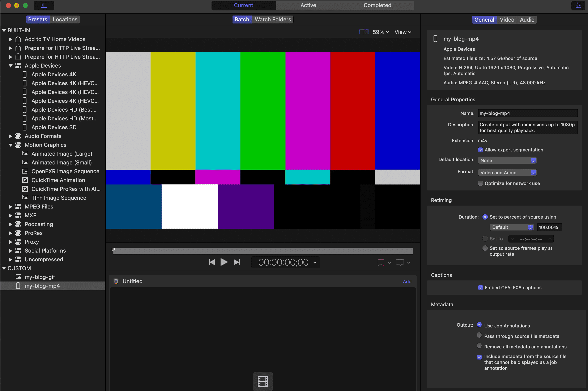588x391 pixels.
Task: Click the captions speech bubble icon
Action: click(x=400, y=263)
